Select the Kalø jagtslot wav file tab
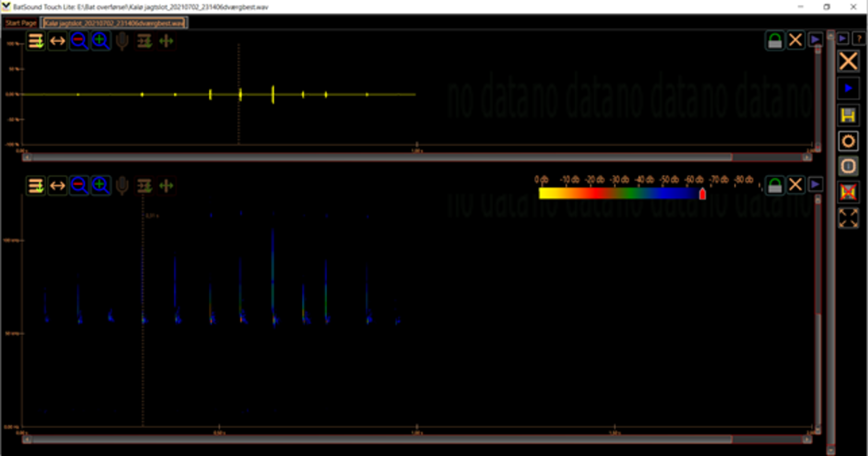Viewport: 868px width, 456px height. click(114, 23)
